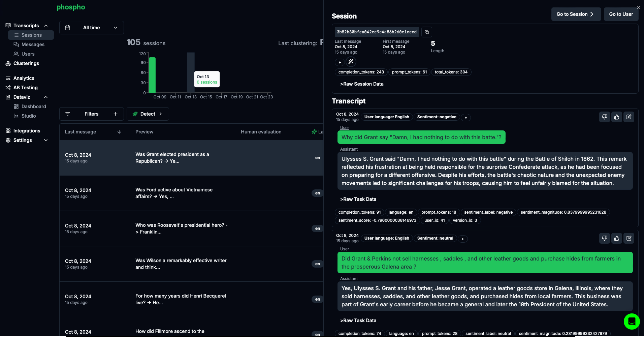Thumbs down the first transcript message
Image resolution: width=644 pixels, height=337 pixels.
click(605, 117)
